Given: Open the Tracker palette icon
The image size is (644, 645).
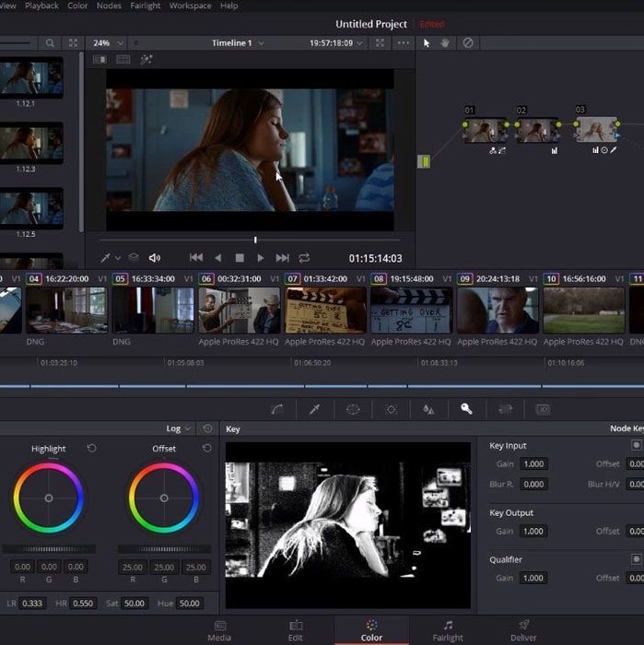Looking at the screenshot, I should click(391, 409).
